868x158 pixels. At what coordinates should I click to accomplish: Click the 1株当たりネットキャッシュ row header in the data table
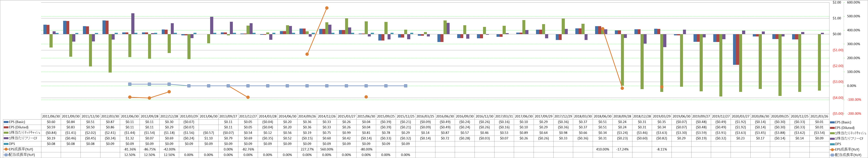(22, 133)
